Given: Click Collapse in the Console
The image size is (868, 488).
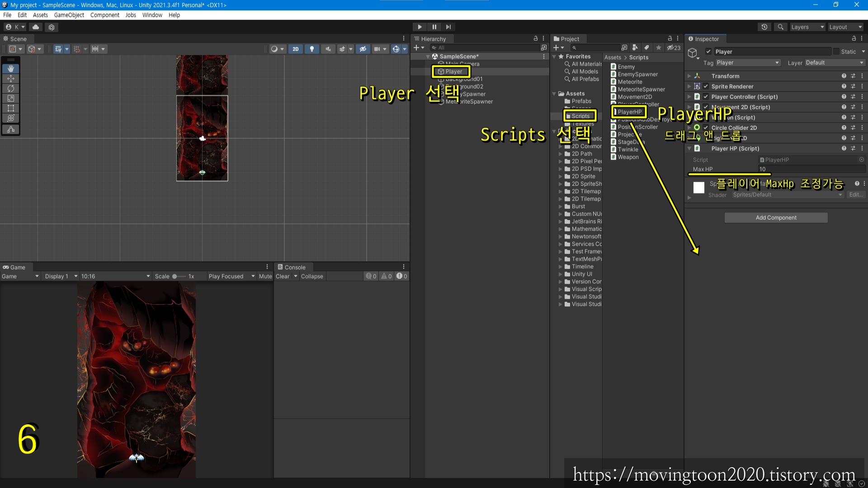Looking at the screenshot, I should pos(312,276).
